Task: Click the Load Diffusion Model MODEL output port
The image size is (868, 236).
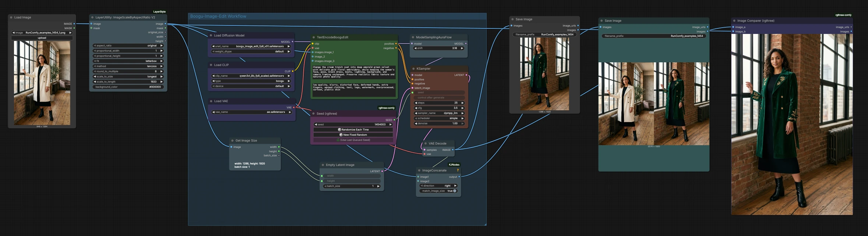Action: pyautogui.click(x=293, y=42)
